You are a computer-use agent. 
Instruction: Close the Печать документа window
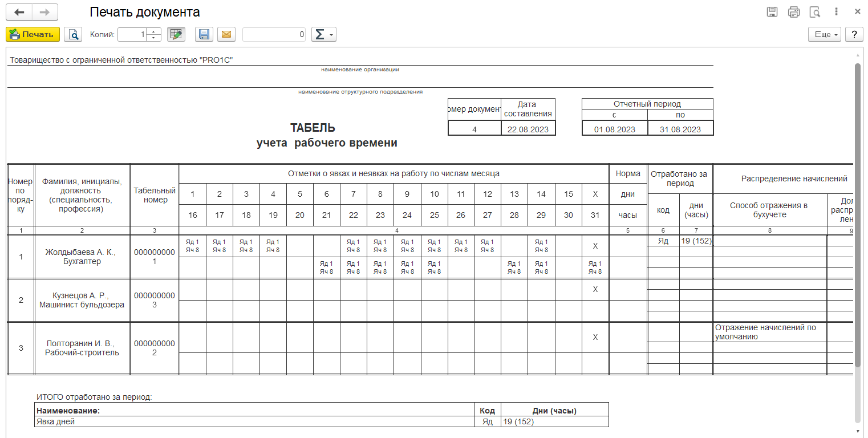coord(857,12)
